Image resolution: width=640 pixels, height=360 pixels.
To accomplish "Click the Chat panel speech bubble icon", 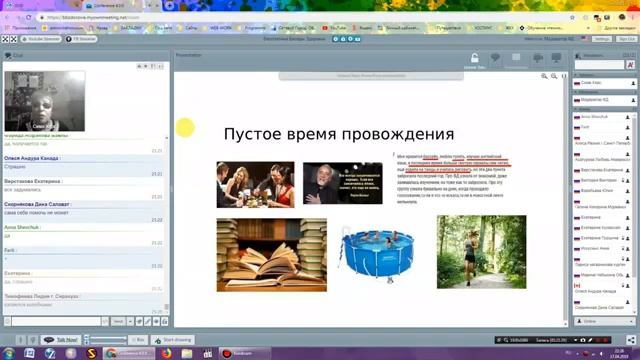I will (8, 56).
